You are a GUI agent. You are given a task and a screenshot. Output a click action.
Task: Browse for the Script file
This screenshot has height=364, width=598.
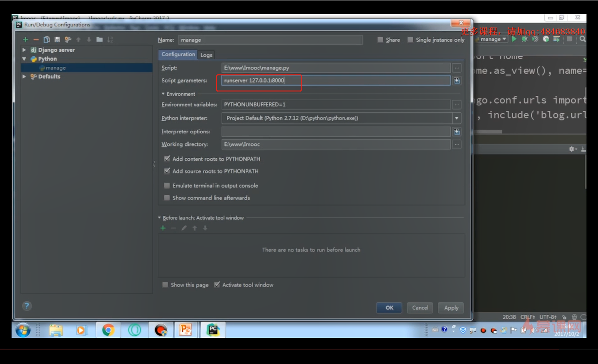point(457,68)
